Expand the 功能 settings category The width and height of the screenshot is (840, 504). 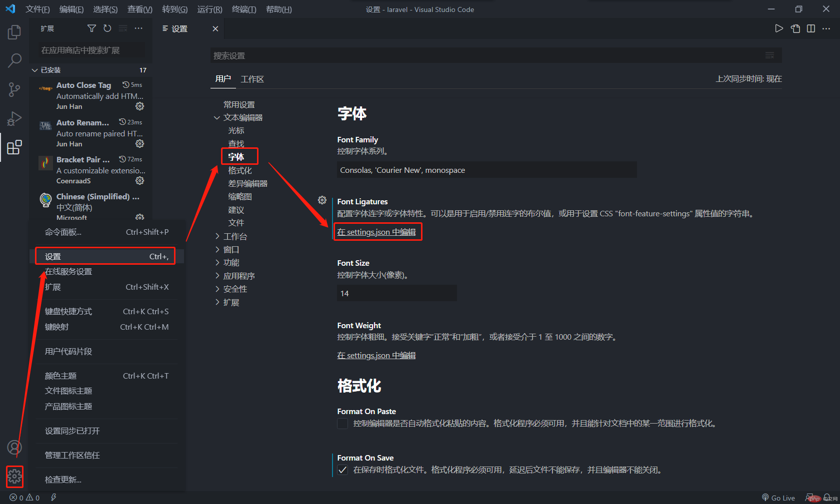tap(217, 262)
